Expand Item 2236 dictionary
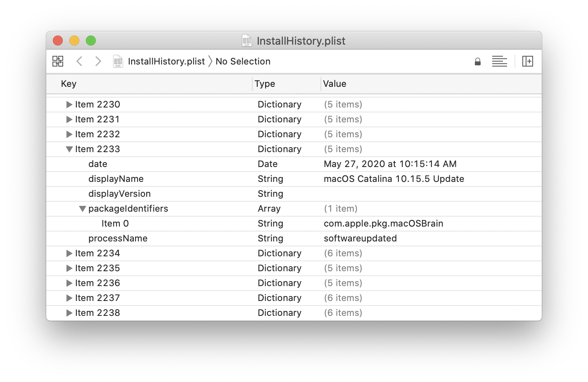This screenshot has width=588, height=382. pyautogui.click(x=69, y=283)
